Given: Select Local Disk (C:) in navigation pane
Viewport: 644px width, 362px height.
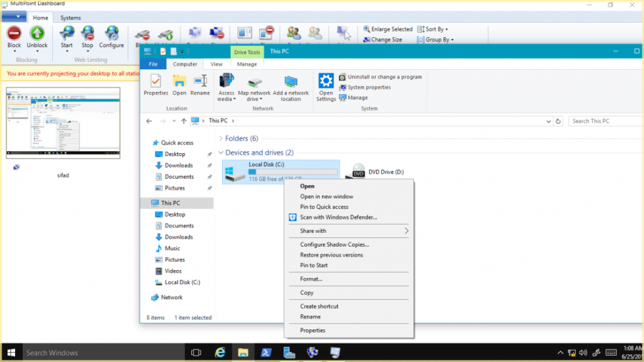Looking at the screenshot, I should pyautogui.click(x=182, y=282).
